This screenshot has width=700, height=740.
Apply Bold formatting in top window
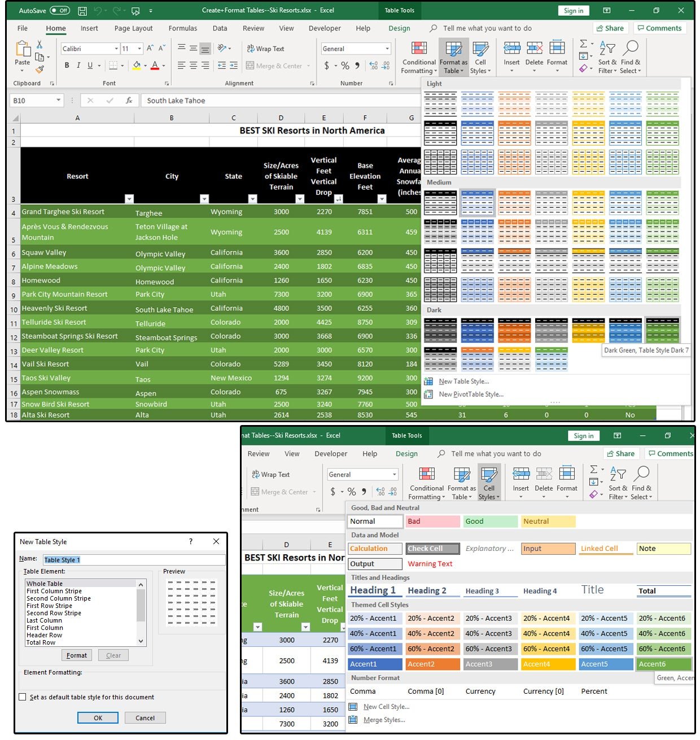point(67,65)
